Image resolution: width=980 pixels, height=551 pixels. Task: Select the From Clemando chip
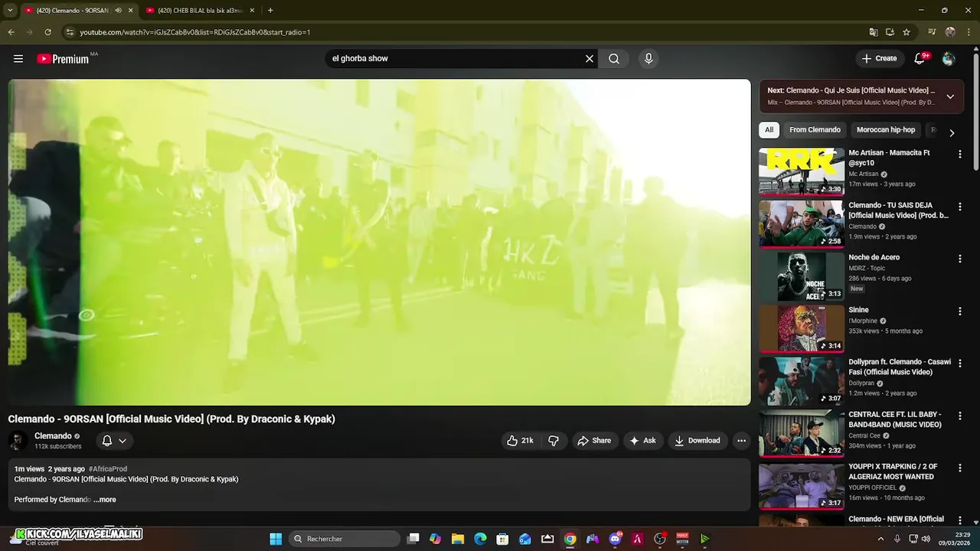(815, 130)
